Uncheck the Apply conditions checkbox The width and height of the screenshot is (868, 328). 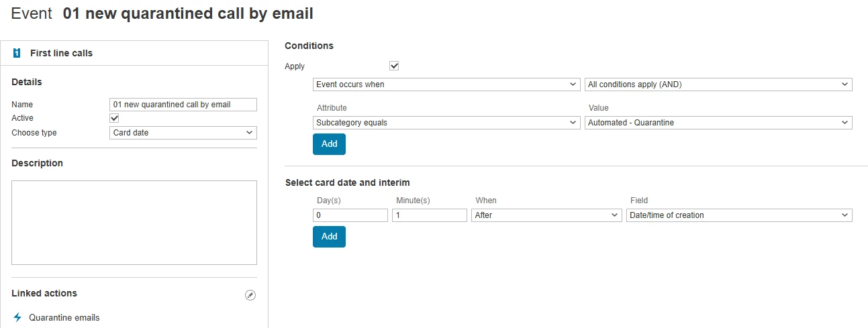tap(394, 66)
